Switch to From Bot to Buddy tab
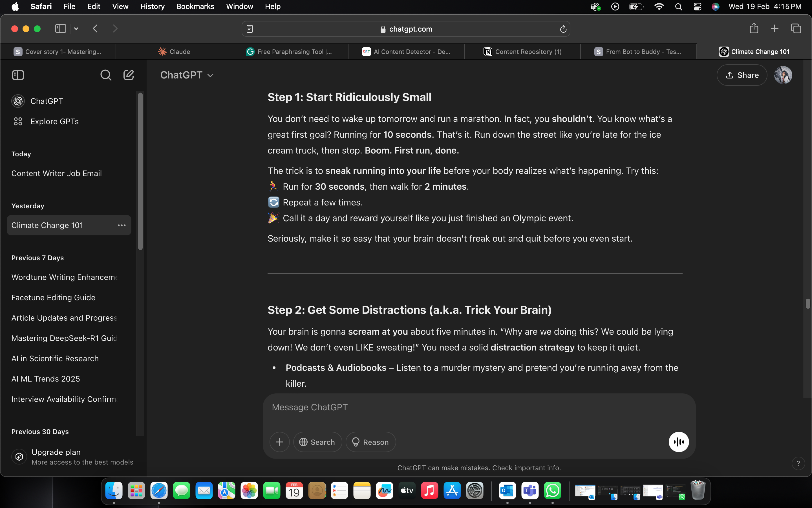This screenshot has height=508, width=812. (638, 51)
